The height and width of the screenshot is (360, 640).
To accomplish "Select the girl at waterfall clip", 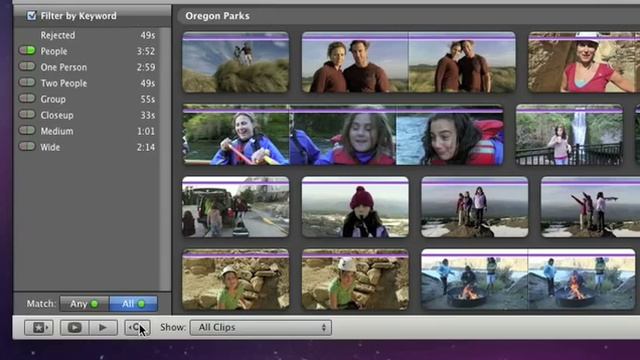I will 569,135.
